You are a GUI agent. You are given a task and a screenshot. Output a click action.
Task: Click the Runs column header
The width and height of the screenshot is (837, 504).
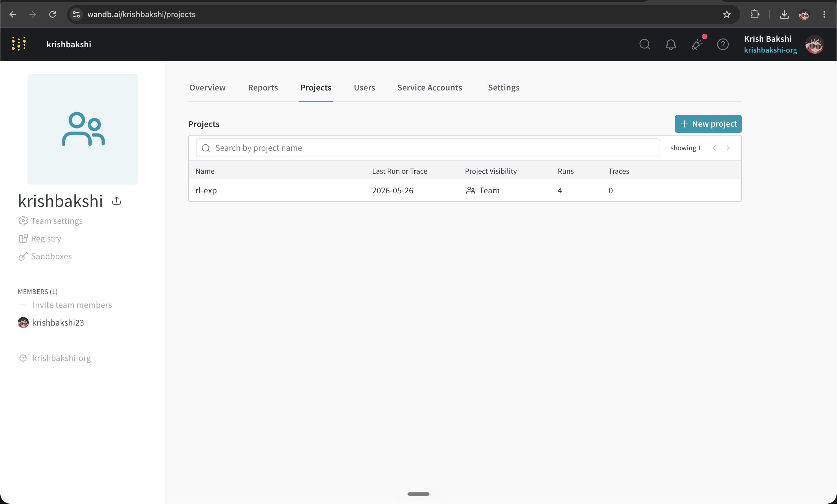[565, 171]
